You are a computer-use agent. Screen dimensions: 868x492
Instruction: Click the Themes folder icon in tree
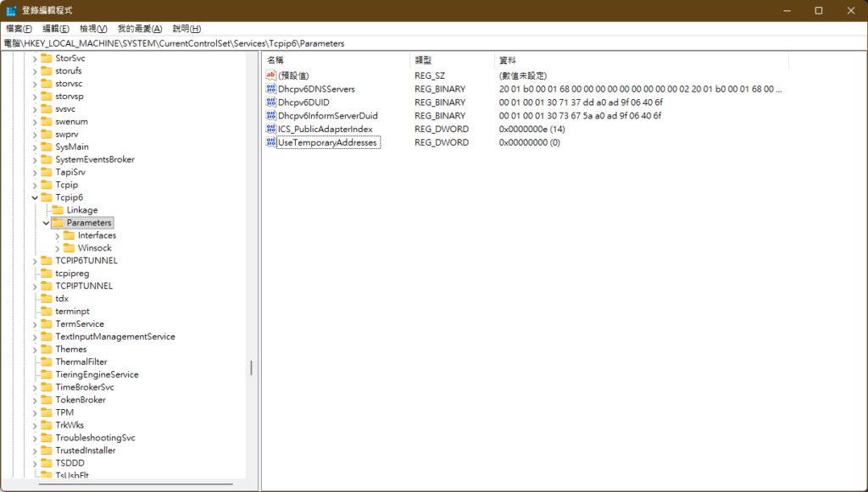47,349
